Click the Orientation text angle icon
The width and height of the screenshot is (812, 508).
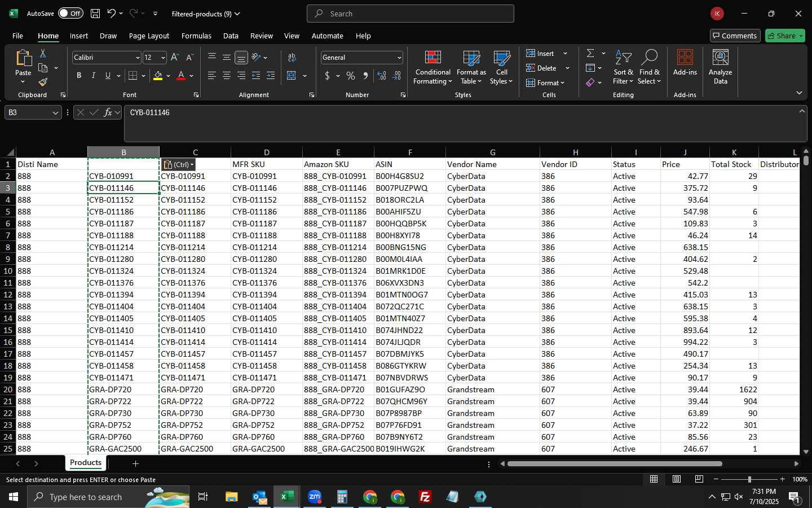click(x=256, y=58)
